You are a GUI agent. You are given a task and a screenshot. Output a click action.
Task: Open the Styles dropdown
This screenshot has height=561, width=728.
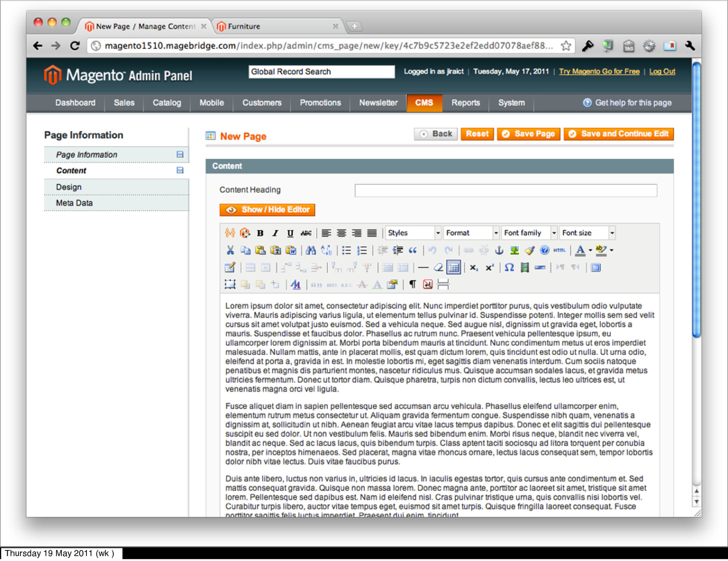(414, 233)
